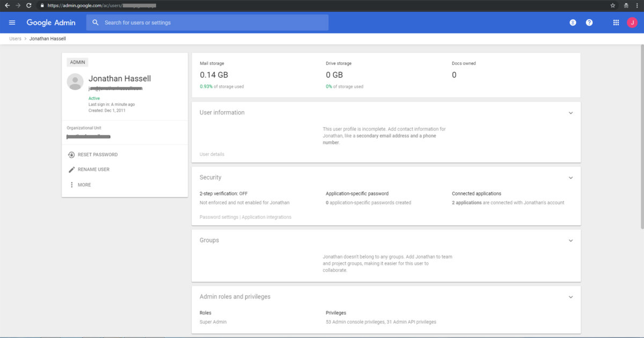The height and width of the screenshot is (338, 644).
Task: Click the account avatar with letter J
Action: tap(632, 23)
